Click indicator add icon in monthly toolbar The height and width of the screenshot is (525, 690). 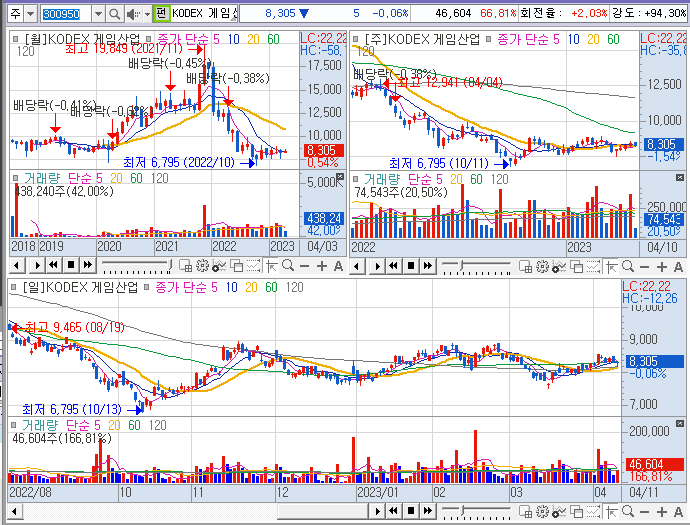(219, 266)
